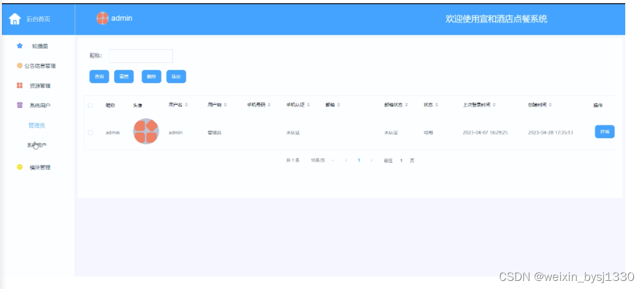Click 未认证 under 手机认证 column
644x289 pixels.
[x=293, y=133]
